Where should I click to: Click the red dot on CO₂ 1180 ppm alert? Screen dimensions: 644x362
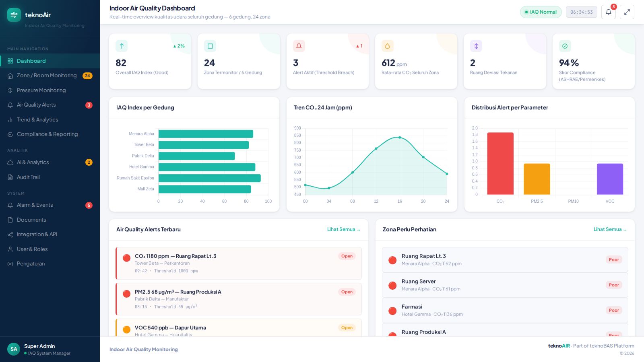(126, 258)
